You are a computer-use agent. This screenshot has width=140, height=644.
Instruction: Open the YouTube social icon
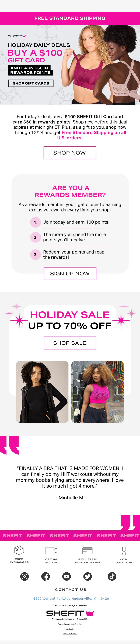pos(66,576)
